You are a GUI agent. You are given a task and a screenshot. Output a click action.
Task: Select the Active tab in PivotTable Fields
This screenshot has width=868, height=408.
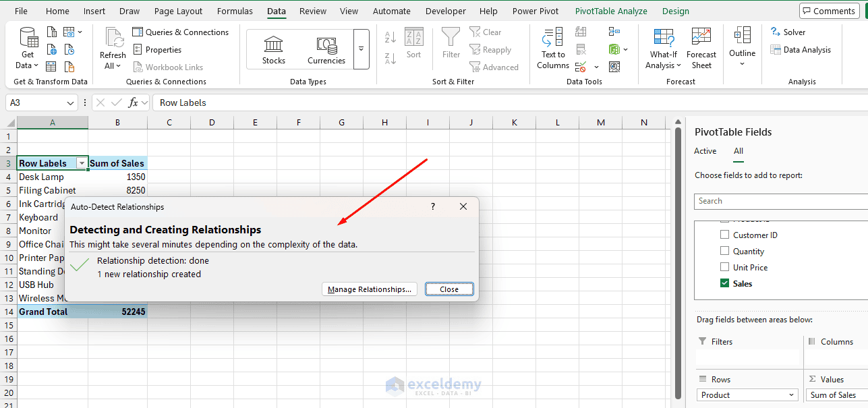click(705, 151)
